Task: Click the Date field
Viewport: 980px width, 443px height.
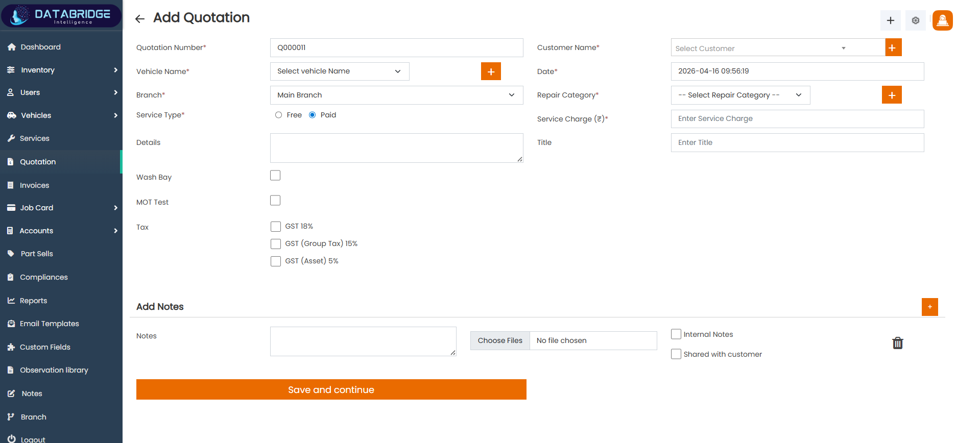Action: (797, 71)
